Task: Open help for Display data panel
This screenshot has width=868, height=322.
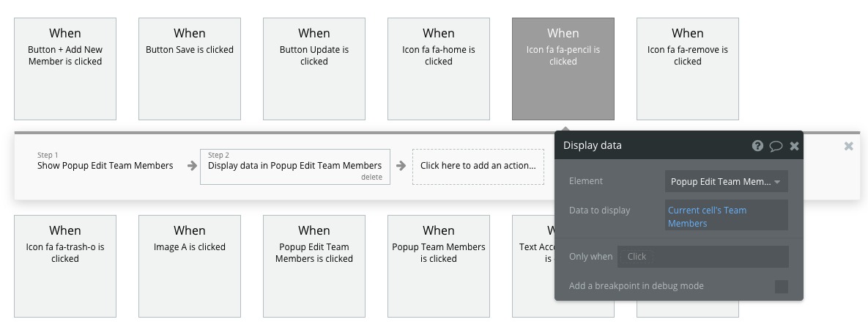Action: click(x=757, y=146)
